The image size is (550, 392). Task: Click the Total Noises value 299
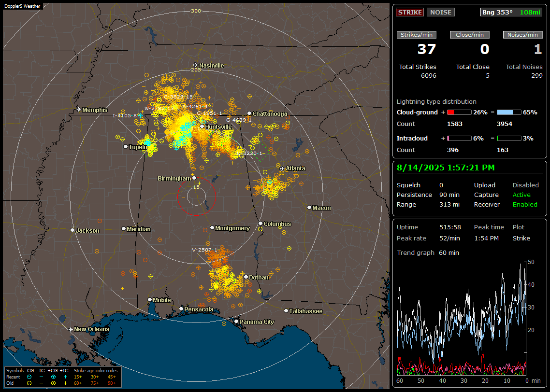click(536, 76)
